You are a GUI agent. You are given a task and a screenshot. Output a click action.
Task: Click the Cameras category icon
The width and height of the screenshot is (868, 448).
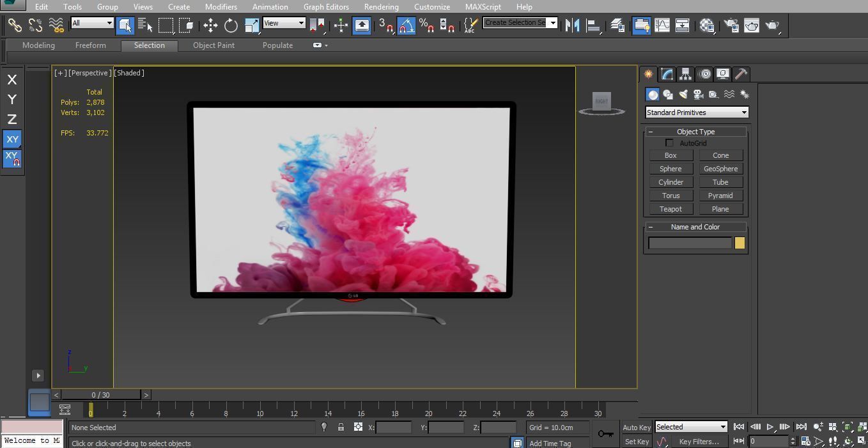click(x=698, y=95)
